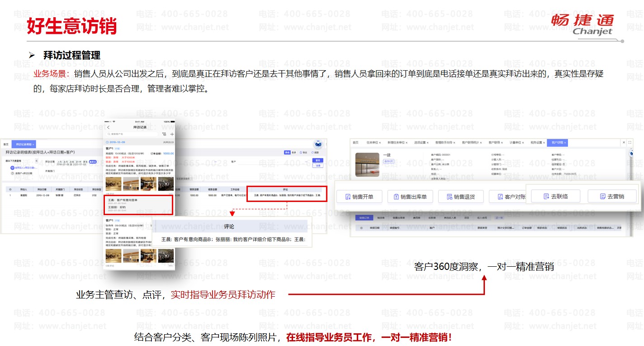The width and height of the screenshot is (644, 346).
Task: Click the fullscreen icon in customer detail window
Action: [x=630, y=143]
